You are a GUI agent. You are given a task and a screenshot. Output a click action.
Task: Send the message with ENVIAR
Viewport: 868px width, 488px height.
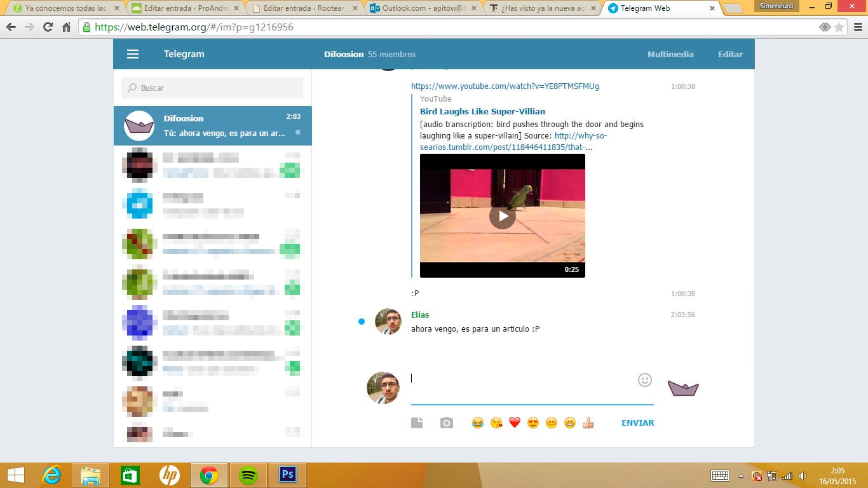coord(637,423)
